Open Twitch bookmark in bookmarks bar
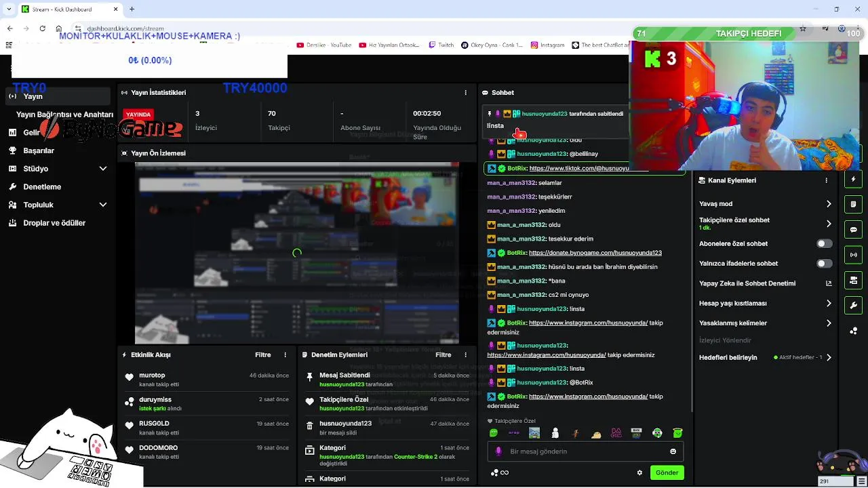 440,45
